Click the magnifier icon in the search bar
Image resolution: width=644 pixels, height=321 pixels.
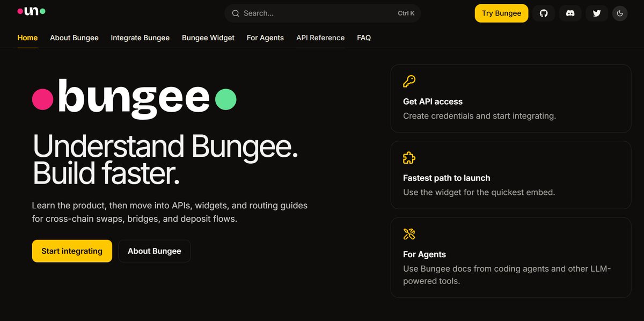(235, 13)
